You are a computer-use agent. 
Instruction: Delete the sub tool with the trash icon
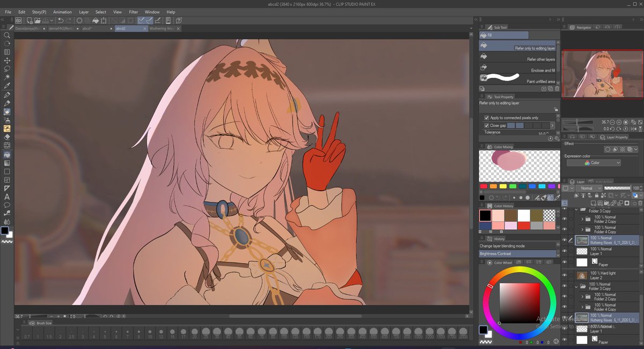(558, 89)
